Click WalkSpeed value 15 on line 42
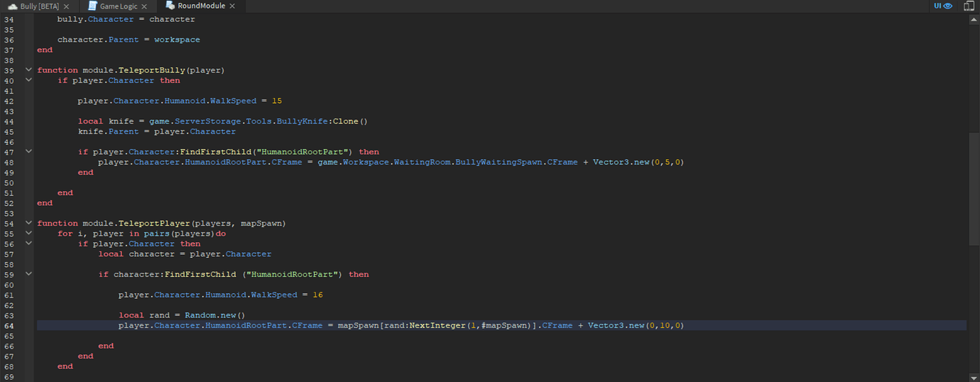This screenshot has height=382, width=980. [x=277, y=101]
